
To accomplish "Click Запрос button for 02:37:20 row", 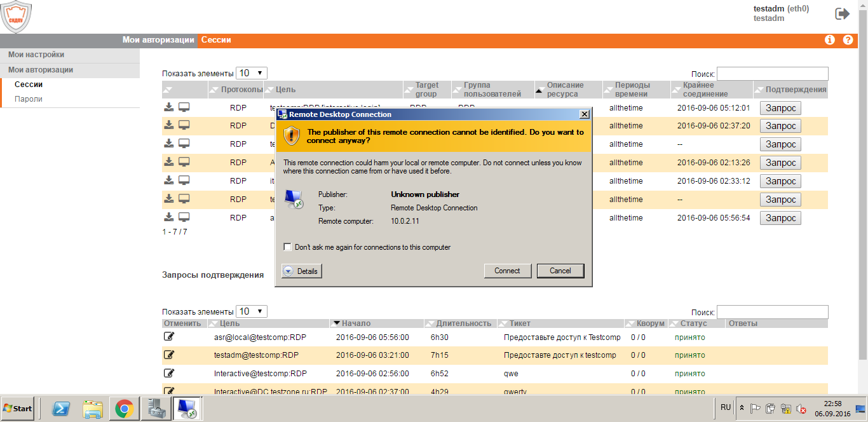I will tap(780, 126).
